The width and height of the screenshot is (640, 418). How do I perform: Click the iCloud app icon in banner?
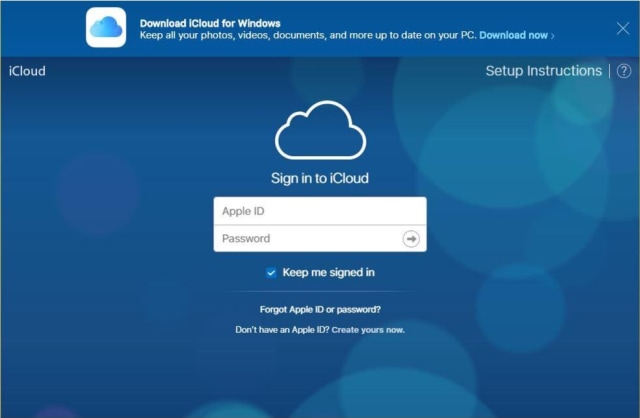[106, 27]
